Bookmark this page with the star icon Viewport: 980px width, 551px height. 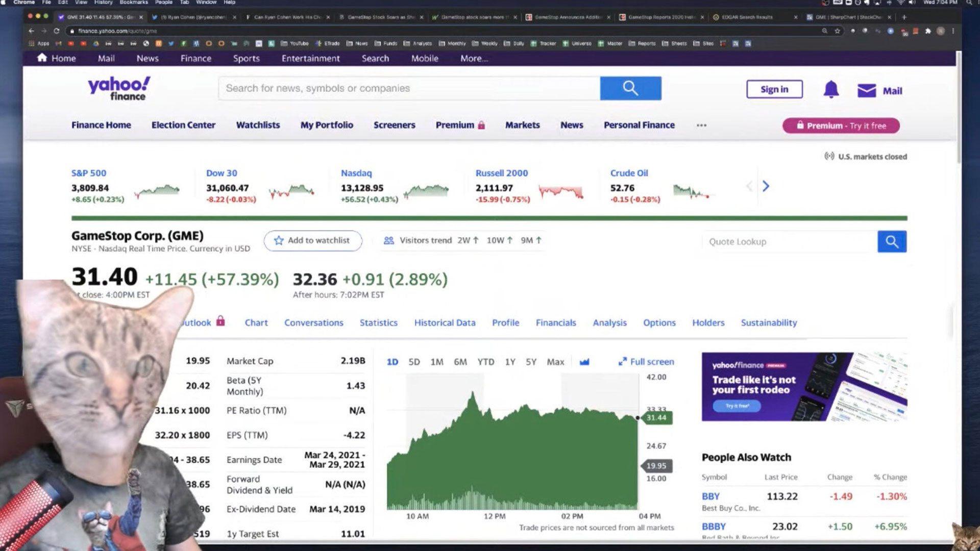(x=837, y=31)
